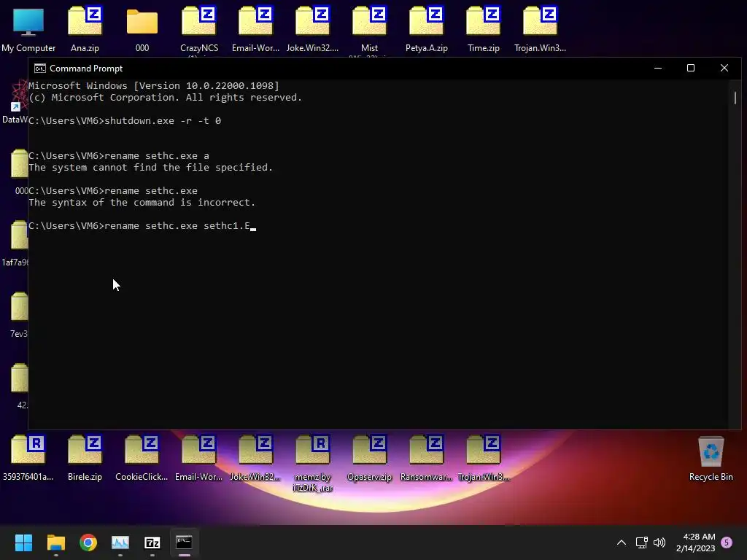747x560 pixels.
Task: Select the memz by iTzDrK_.rar file
Action: point(312,463)
